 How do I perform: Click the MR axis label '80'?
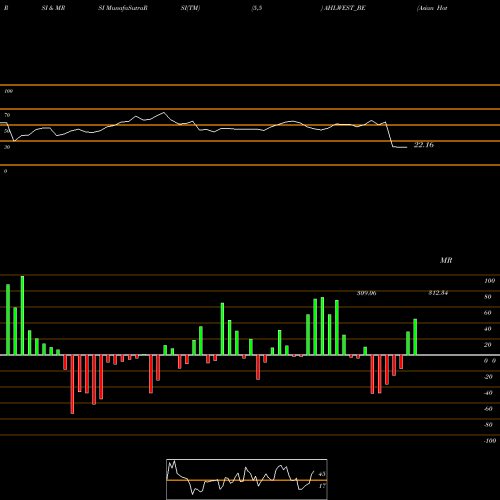point(488,297)
